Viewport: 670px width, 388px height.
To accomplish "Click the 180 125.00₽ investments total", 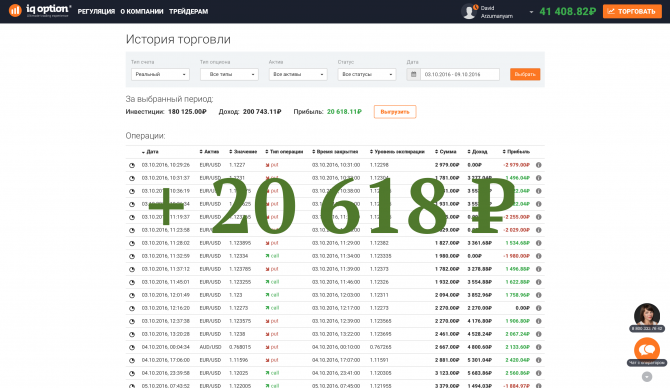I will tap(187, 112).
